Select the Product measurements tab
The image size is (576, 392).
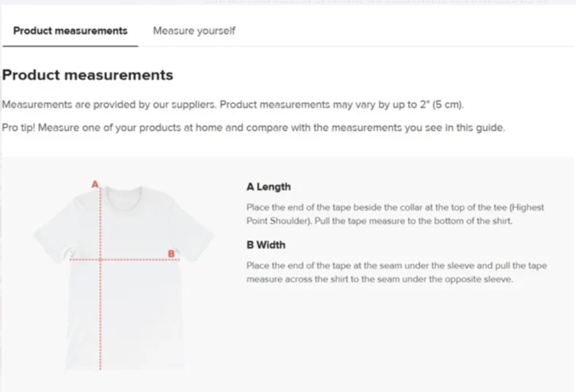point(70,31)
